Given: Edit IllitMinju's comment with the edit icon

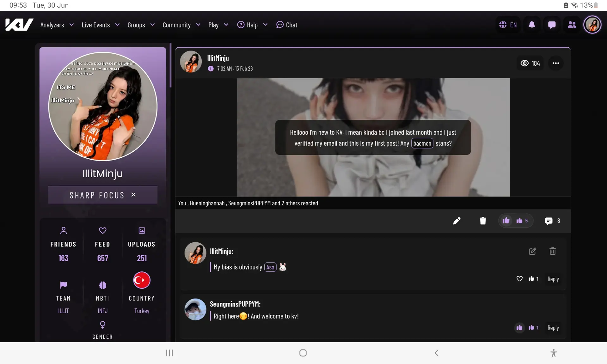Looking at the screenshot, I should (532, 251).
